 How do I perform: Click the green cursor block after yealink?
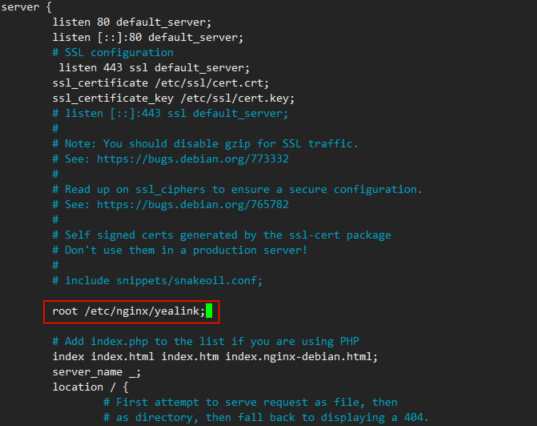(209, 311)
